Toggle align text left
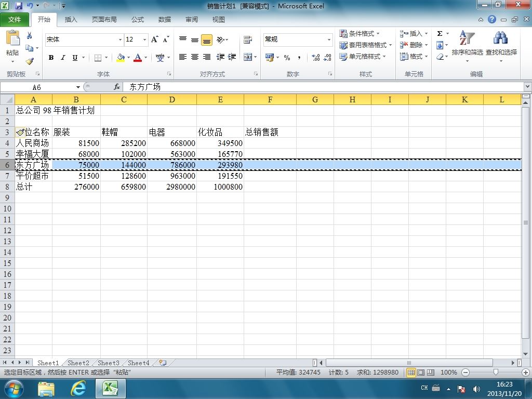This screenshot has height=399, width=532. [183, 57]
